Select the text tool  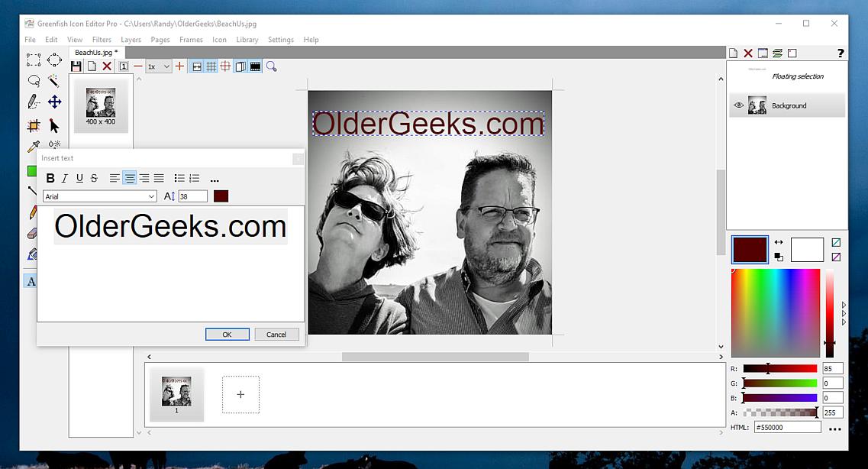coord(31,281)
